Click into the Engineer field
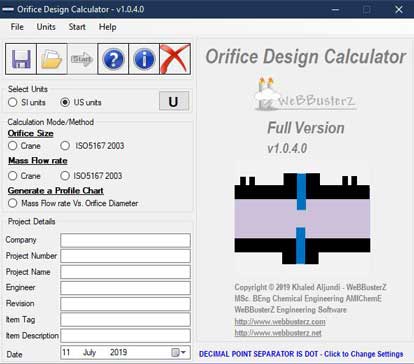This screenshot has height=364, width=414. tap(125, 288)
